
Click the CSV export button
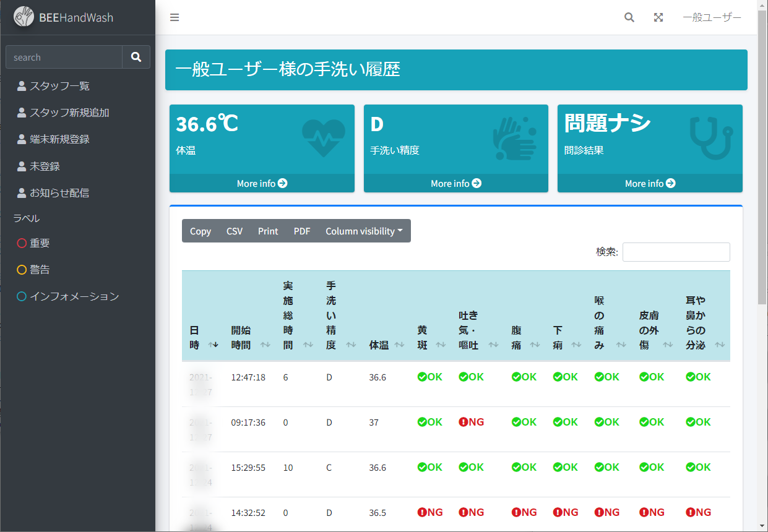pyautogui.click(x=235, y=231)
